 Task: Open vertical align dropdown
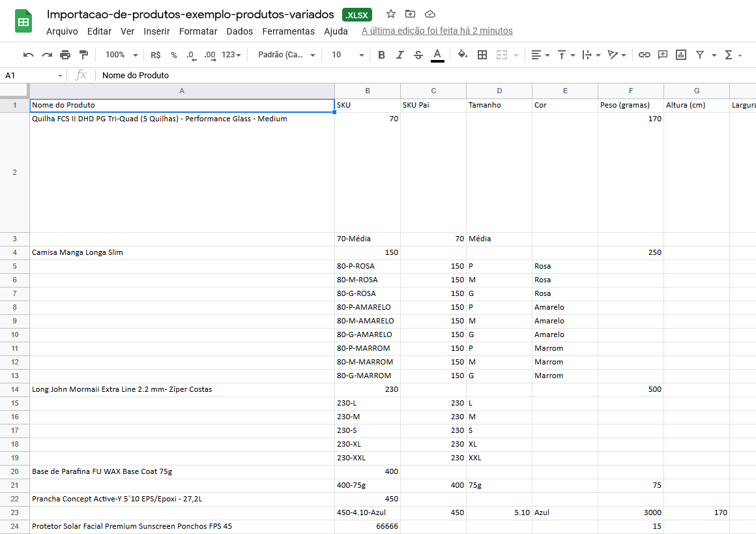click(566, 55)
